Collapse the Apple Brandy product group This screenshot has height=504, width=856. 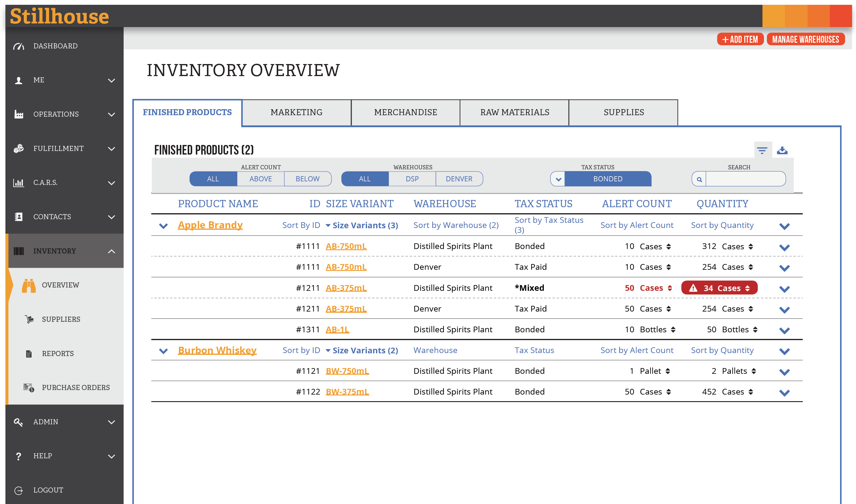pyautogui.click(x=163, y=226)
